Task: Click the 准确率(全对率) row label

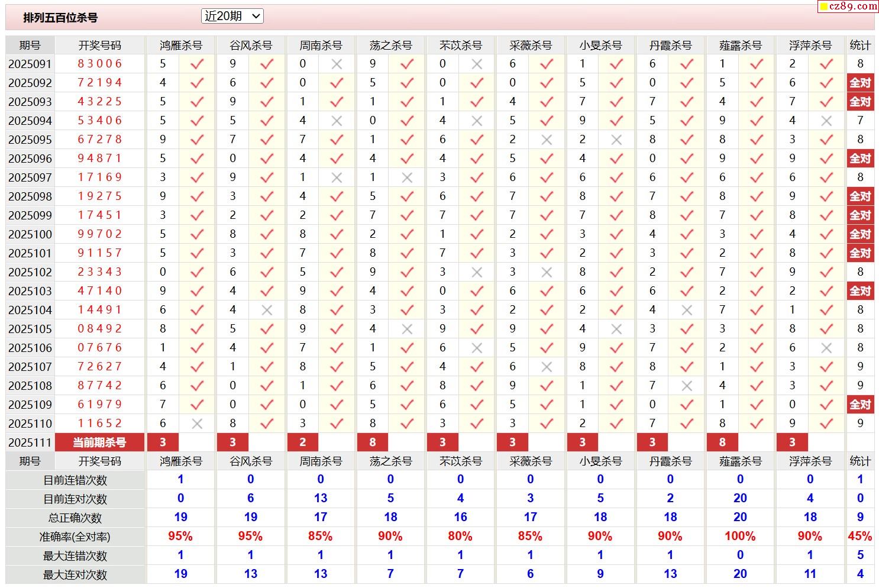Action: click(x=75, y=537)
